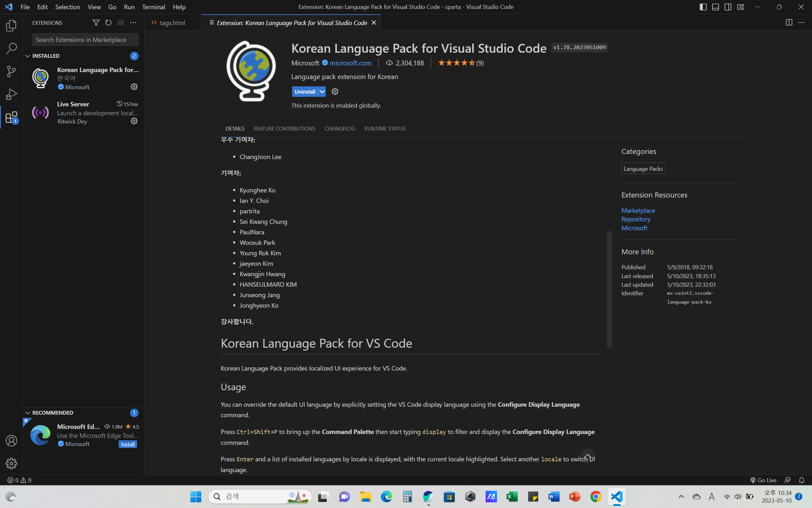
Task: Open the Selection menu
Action: coord(68,7)
